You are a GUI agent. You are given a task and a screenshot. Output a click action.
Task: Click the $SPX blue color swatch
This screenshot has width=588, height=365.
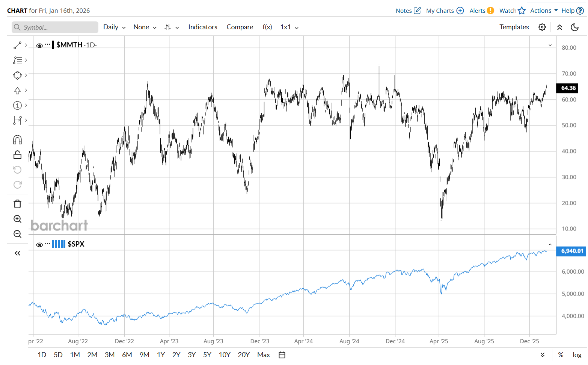pos(59,244)
